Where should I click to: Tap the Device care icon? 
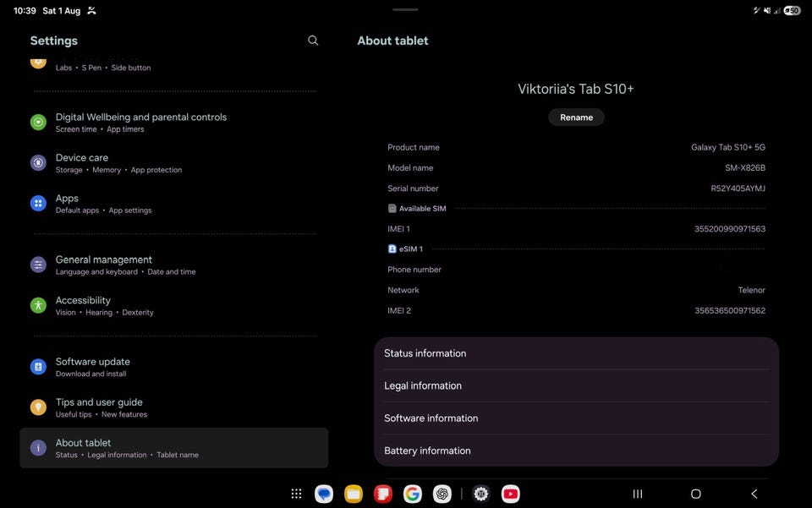pyautogui.click(x=38, y=163)
